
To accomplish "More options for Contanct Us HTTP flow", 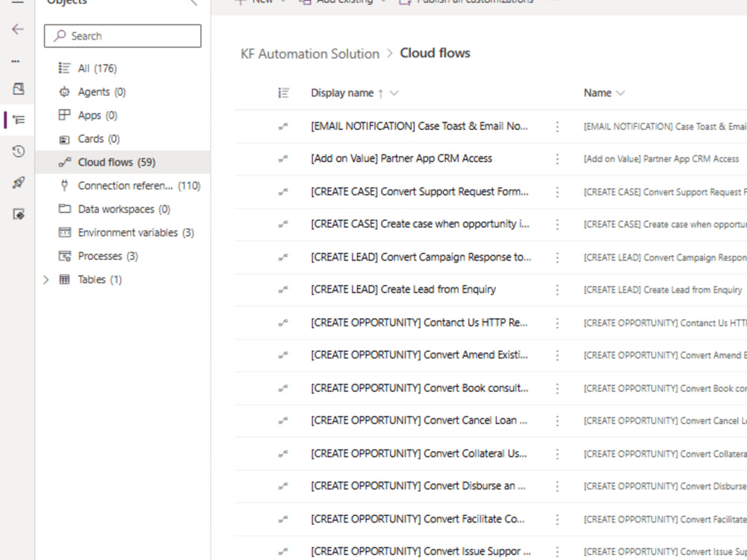I will [x=557, y=323].
